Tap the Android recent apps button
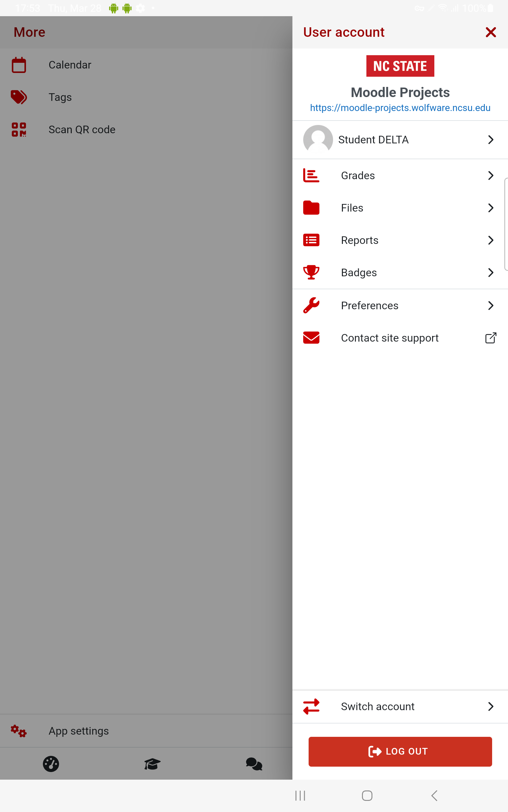The height and width of the screenshot is (812, 508). (300, 796)
